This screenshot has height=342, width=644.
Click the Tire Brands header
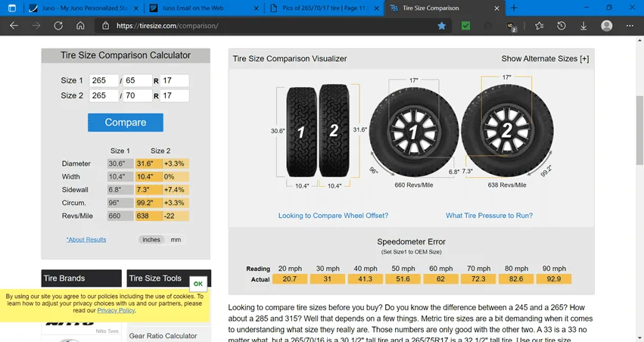[81, 278]
